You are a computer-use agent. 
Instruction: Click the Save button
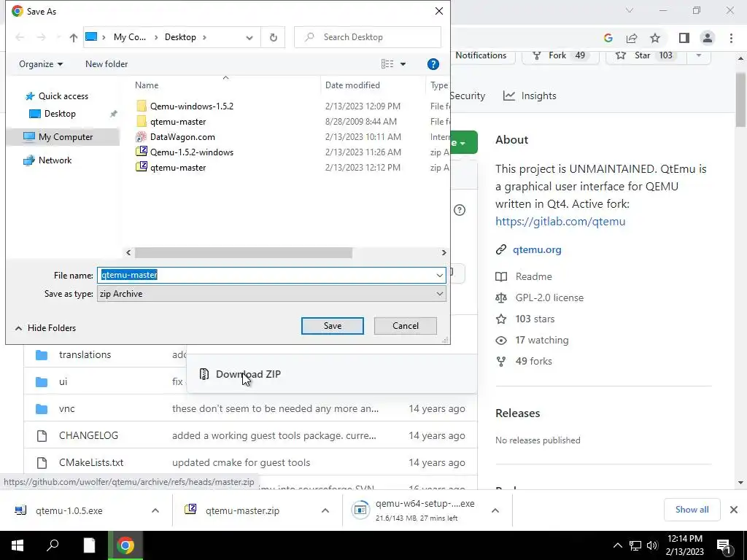[x=333, y=326]
